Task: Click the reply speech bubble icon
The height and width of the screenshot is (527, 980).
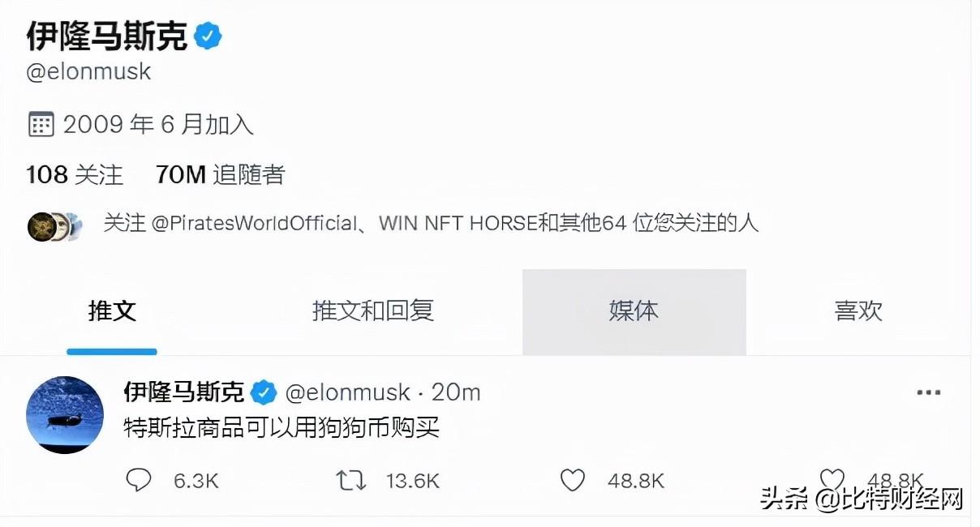Action: (x=139, y=481)
